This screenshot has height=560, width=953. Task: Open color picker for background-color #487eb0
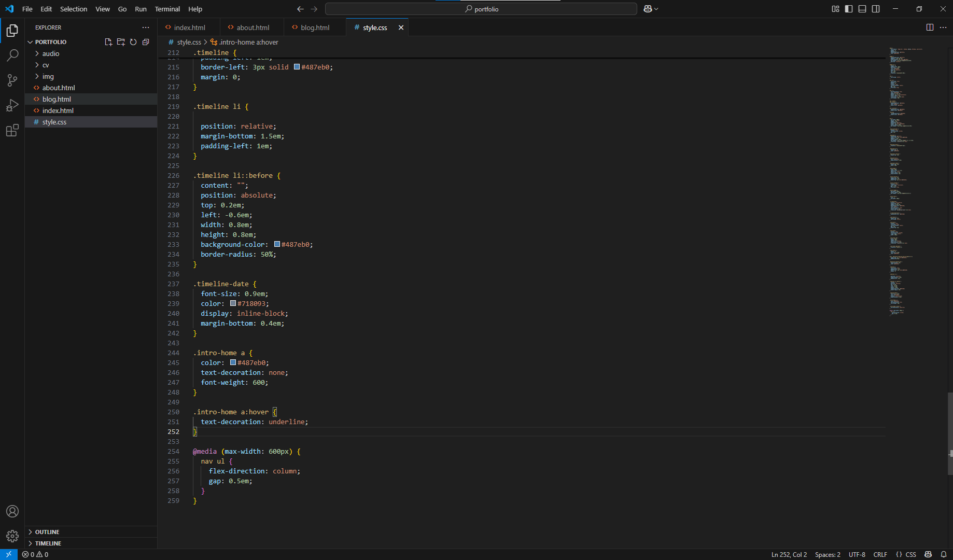pos(277,244)
